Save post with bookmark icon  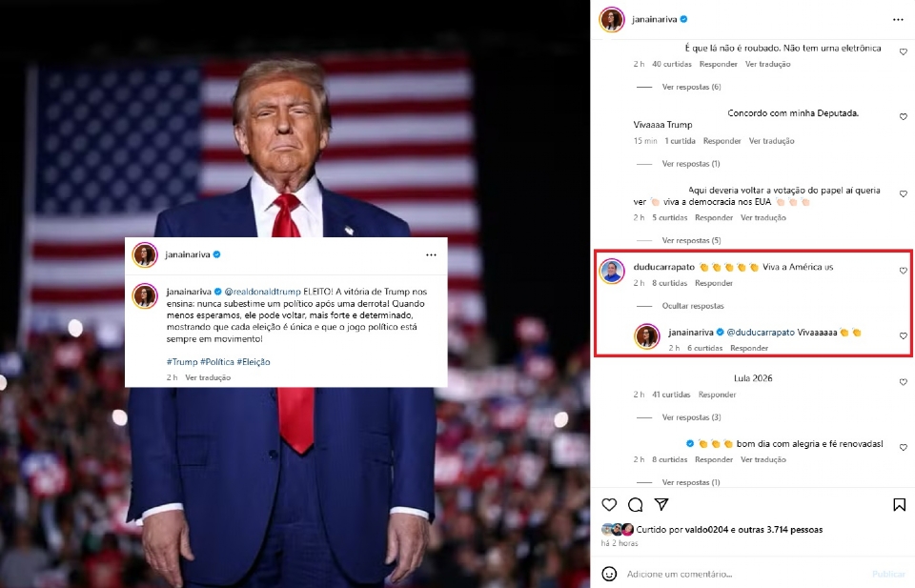pos(899,504)
